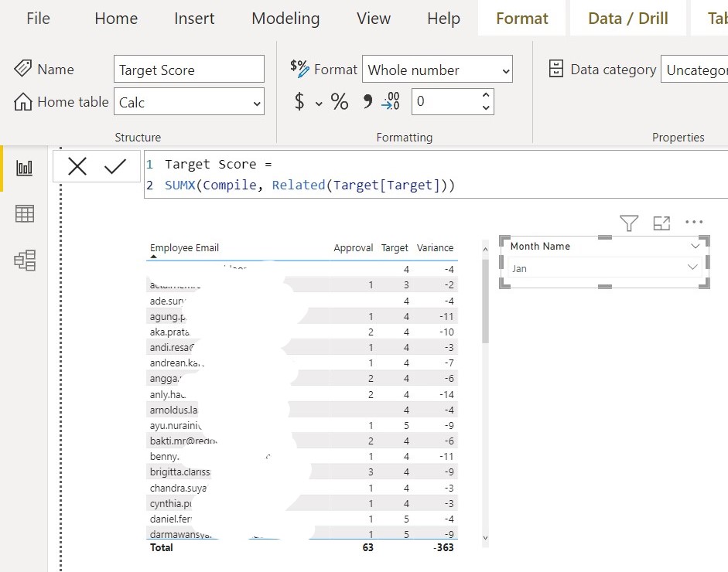The height and width of the screenshot is (572, 728).
Task: Click the Total variance value -363
Action: tap(443, 547)
